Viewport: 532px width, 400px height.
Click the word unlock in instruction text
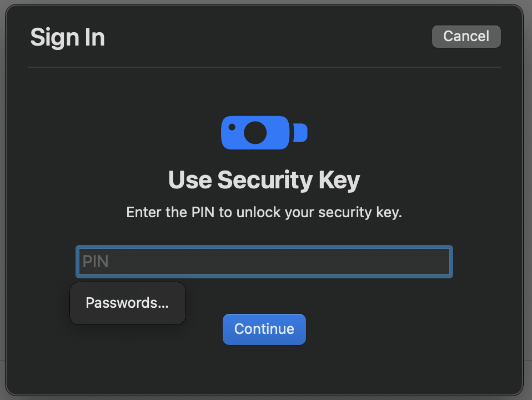pyautogui.click(x=259, y=212)
